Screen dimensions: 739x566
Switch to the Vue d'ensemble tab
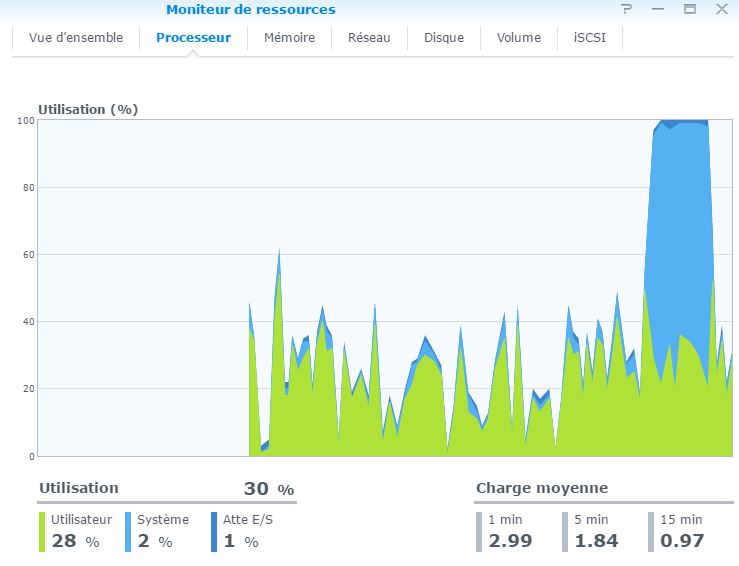tap(76, 38)
